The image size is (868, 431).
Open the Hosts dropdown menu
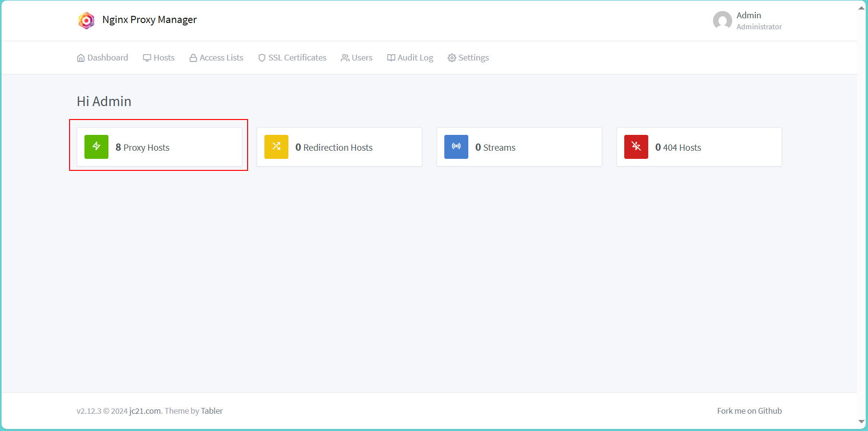tap(159, 58)
